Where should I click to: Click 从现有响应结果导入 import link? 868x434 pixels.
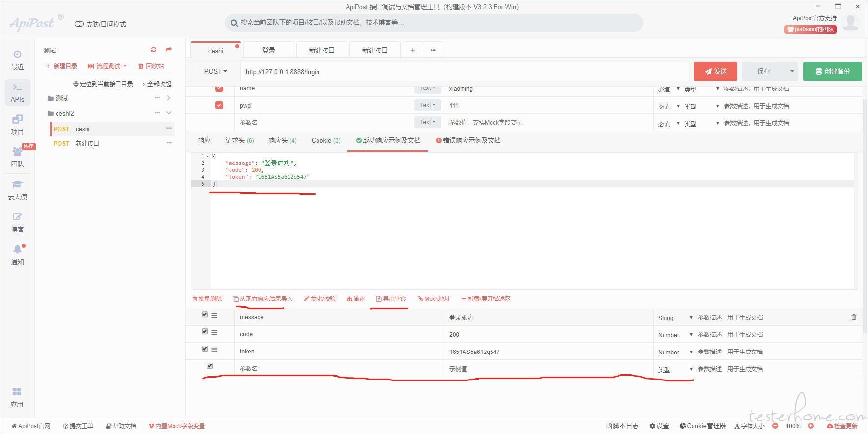262,298
